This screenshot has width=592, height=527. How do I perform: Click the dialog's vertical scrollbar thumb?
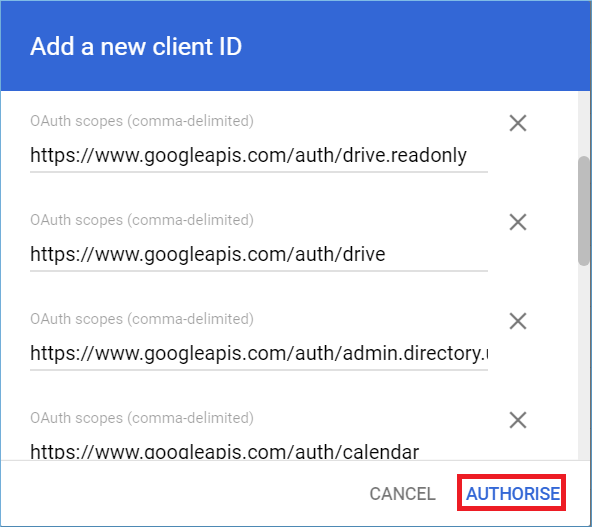click(584, 211)
